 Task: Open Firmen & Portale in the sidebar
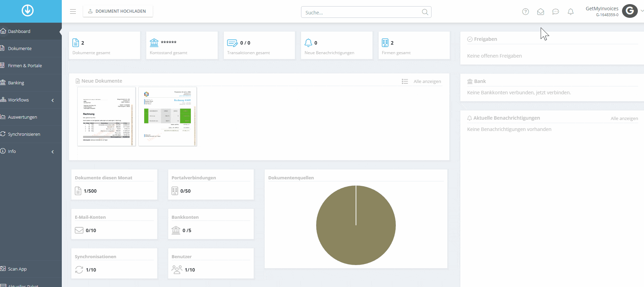tap(31, 65)
